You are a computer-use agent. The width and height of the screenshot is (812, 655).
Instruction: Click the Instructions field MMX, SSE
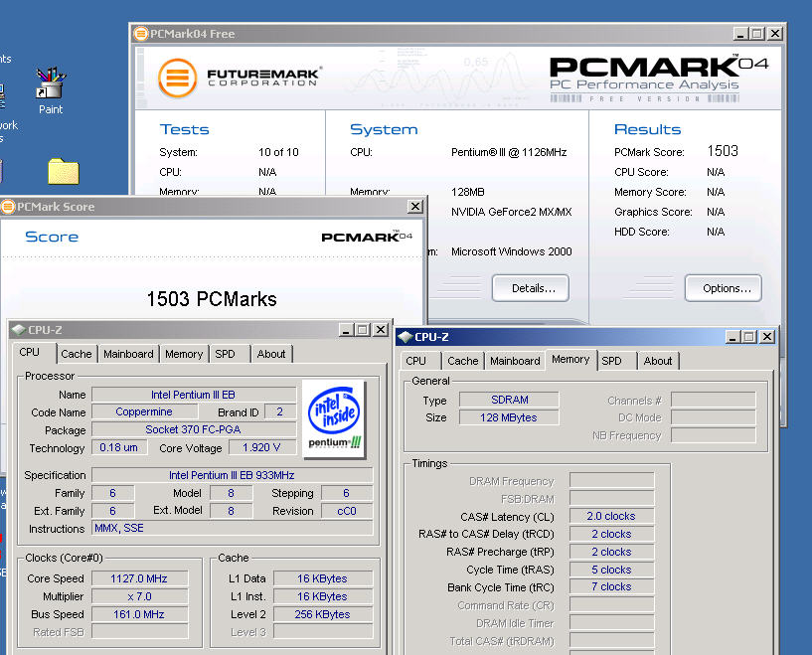(232, 528)
